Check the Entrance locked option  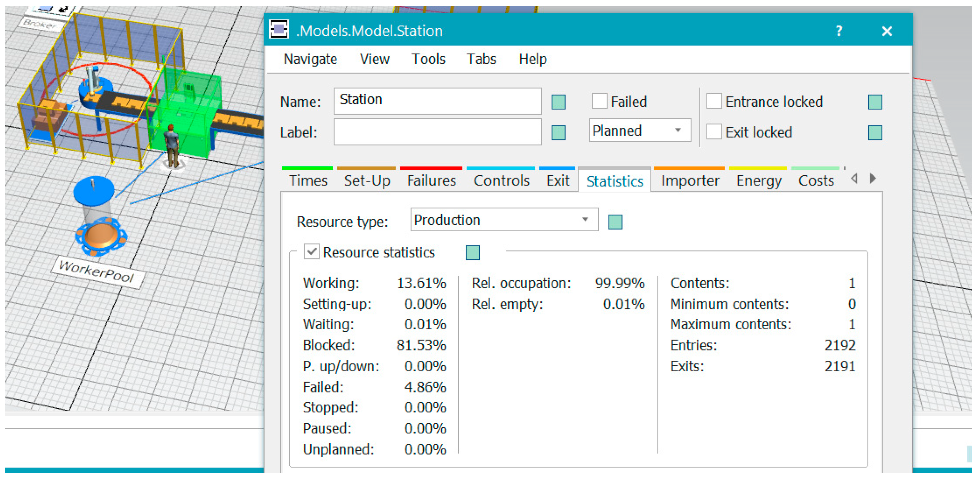(714, 101)
